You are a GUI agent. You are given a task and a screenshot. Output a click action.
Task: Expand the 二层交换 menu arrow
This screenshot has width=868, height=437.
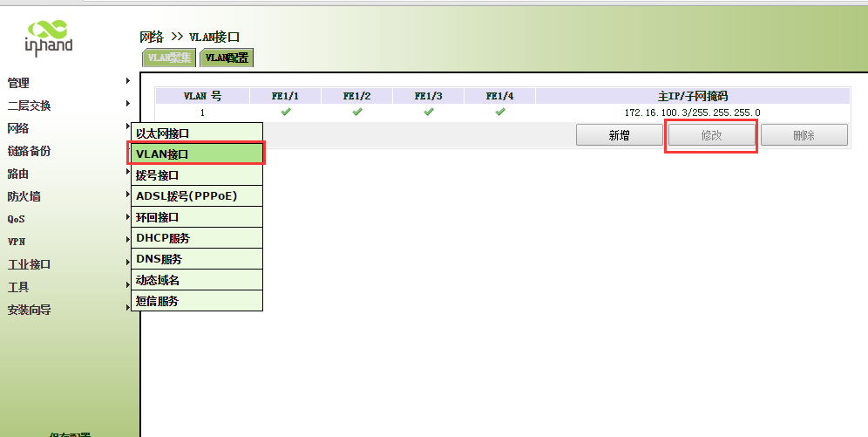(x=127, y=105)
